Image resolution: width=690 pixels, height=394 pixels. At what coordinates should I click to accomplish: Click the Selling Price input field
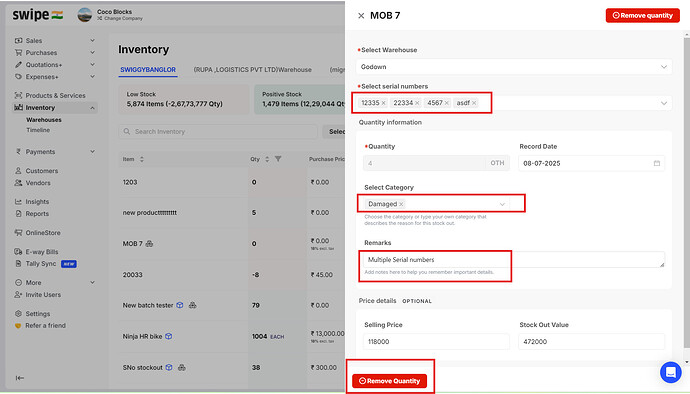click(436, 342)
